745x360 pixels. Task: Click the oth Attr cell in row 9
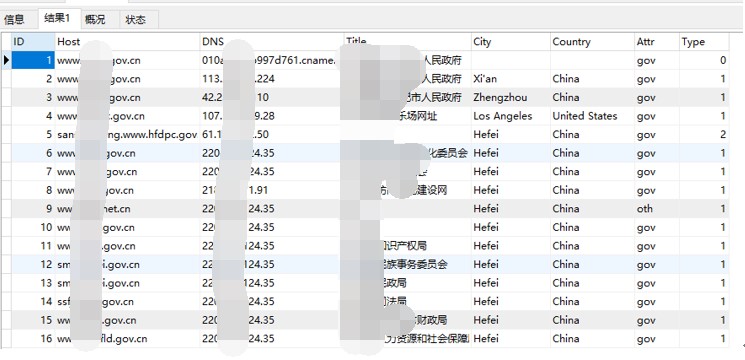[657, 208]
